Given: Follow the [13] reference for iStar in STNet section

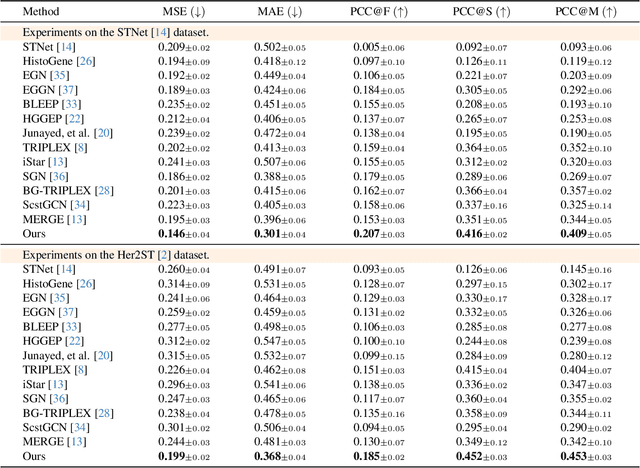Looking at the screenshot, I should coord(58,162).
